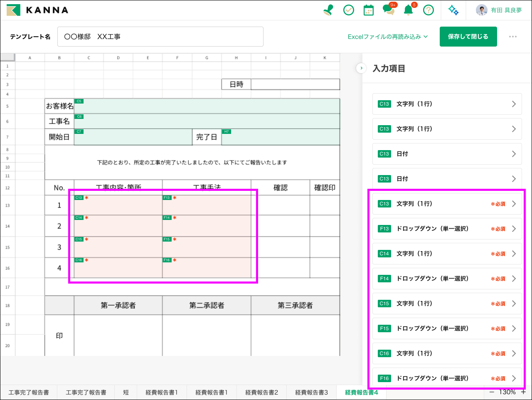Viewport: 532px width, 400px height.
Task: Expand the F13 ドロップダウン item
Action: point(447,229)
